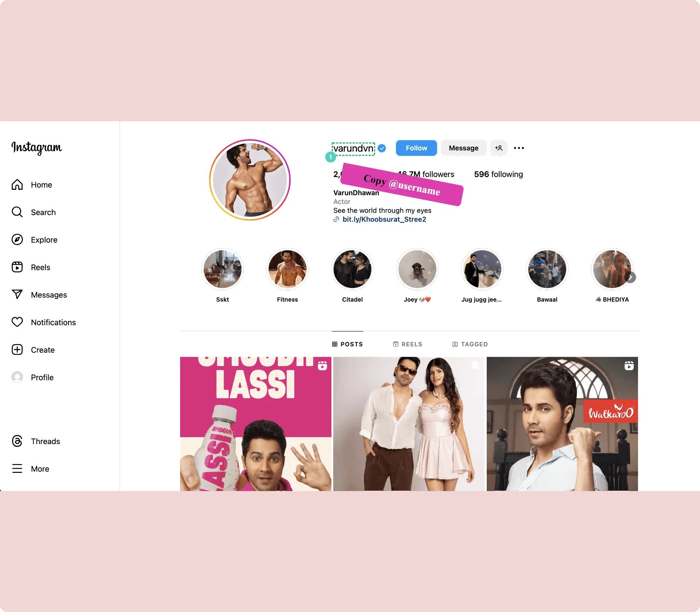Viewport: 700px width, 612px height.
Task: Select the Posts tab on profile grid
Action: (348, 344)
